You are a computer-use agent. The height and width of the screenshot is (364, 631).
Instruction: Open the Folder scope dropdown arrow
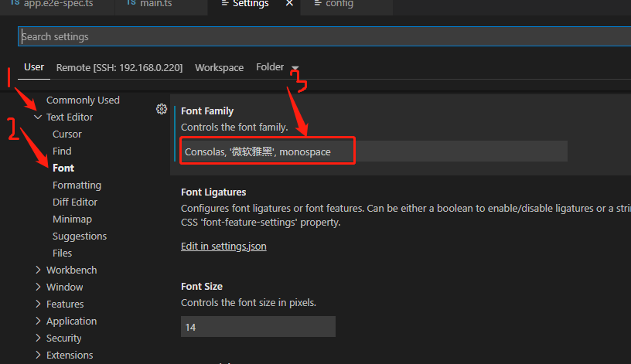coord(295,67)
